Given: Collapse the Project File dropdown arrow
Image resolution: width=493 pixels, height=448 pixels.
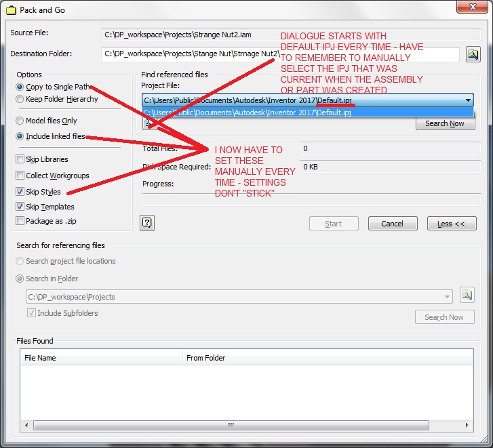Looking at the screenshot, I should [468, 100].
